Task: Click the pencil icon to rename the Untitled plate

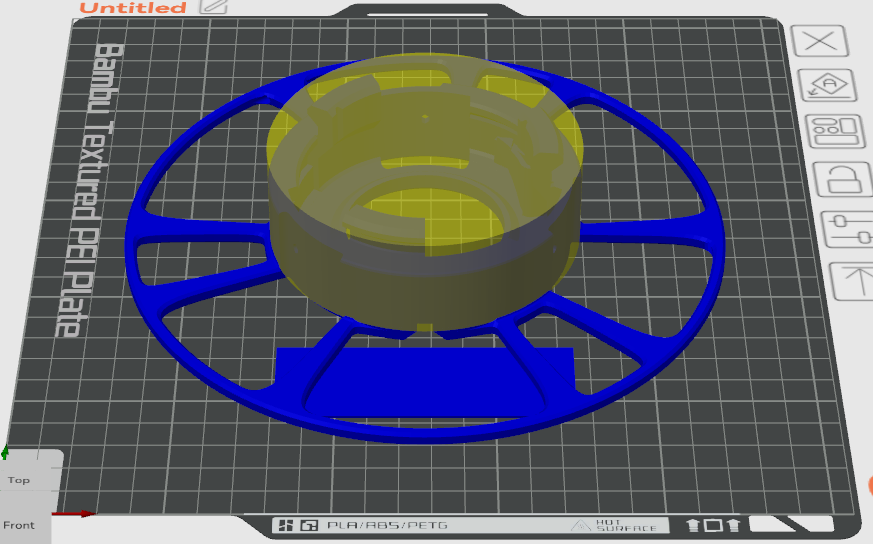Action: pos(214,6)
